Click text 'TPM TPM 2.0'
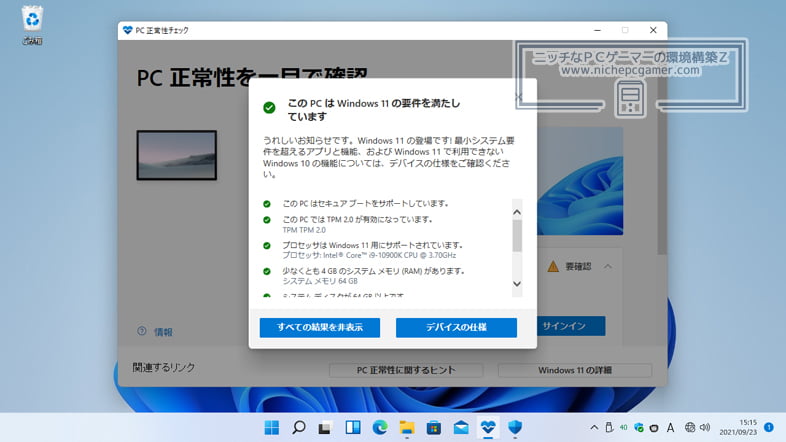The width and height of the screenshot is (786, 442). click(x=304, y=230)
